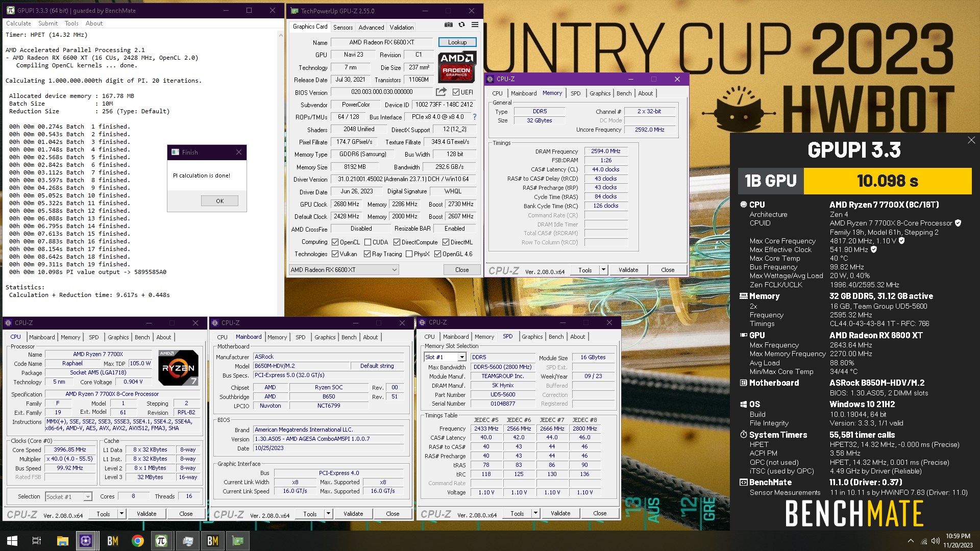Click the GPU Name field in GPU-Z
The width and height of the screenshot is (980, 551).
click(x=382, y=42)
